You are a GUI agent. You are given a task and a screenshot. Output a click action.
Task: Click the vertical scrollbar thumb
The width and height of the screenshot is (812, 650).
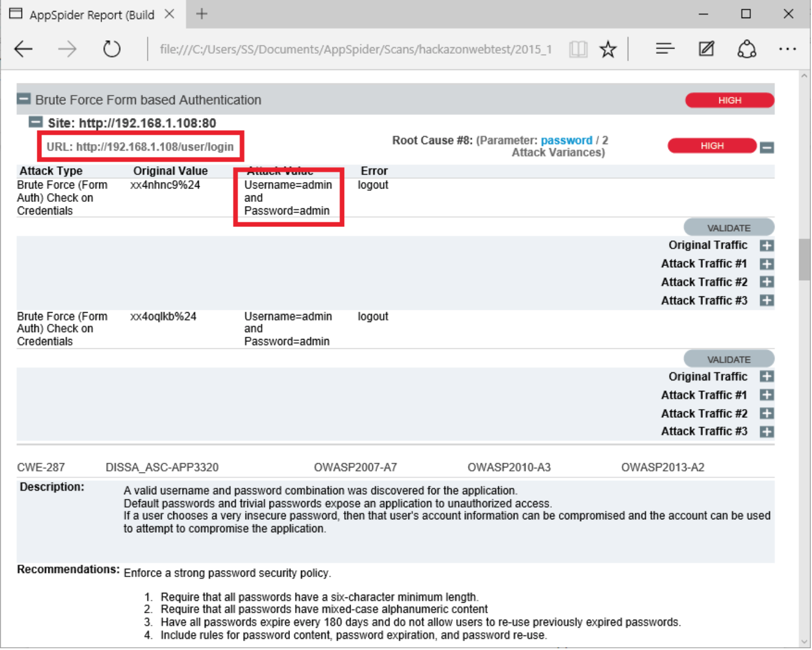(x=805, y=259)
